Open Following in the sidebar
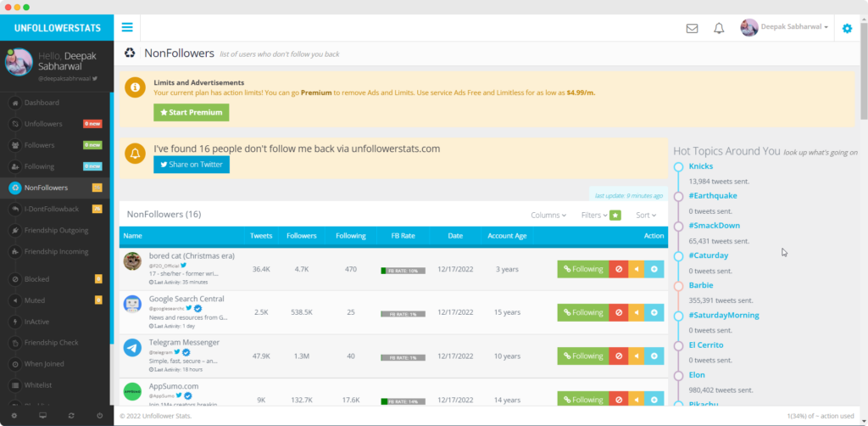This screenshot has width=868, height=426. click(x=55, y=166)
